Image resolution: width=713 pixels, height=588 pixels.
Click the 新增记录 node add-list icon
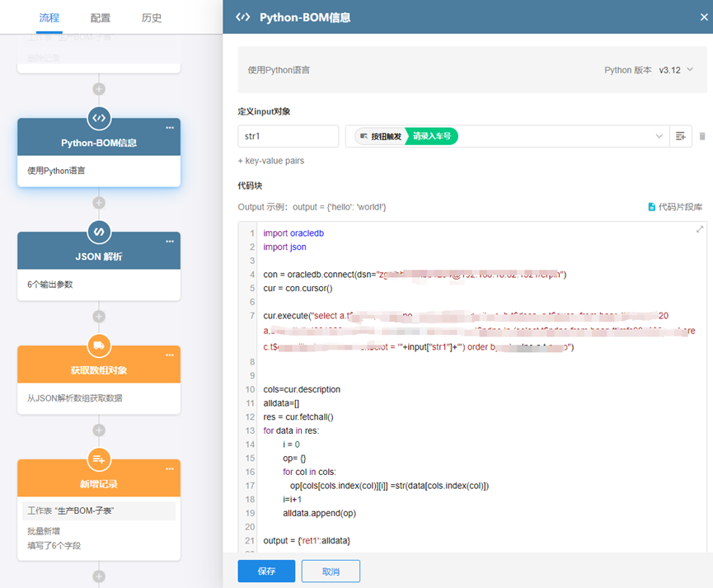[99, 459]
